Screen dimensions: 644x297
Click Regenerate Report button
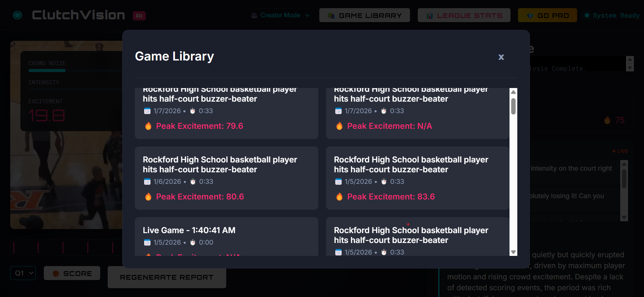(x=167, y=277)
